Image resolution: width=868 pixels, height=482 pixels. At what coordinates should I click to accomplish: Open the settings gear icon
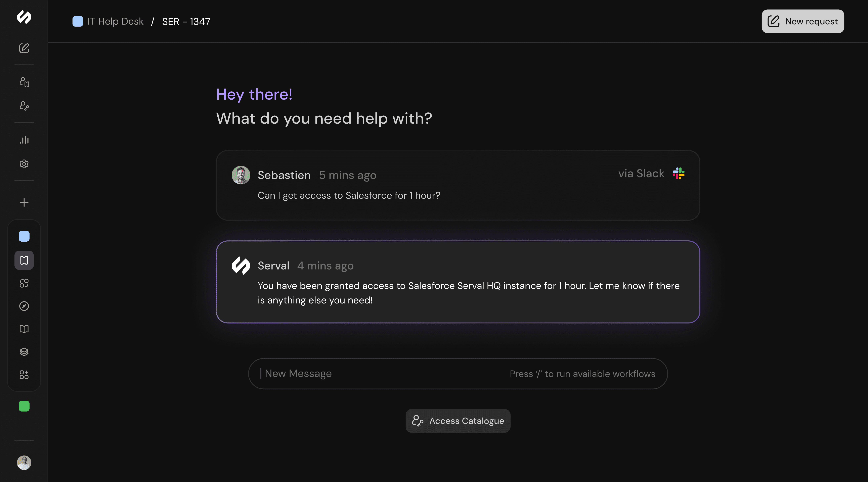[x=24, y=164]
